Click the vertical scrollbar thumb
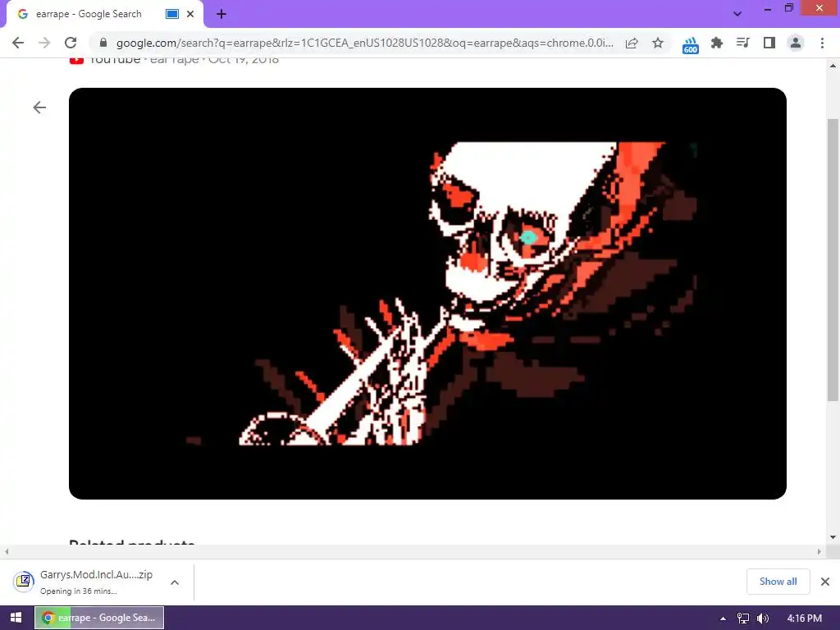The height and width of the screenshot is (630, 840). (833, 260)
